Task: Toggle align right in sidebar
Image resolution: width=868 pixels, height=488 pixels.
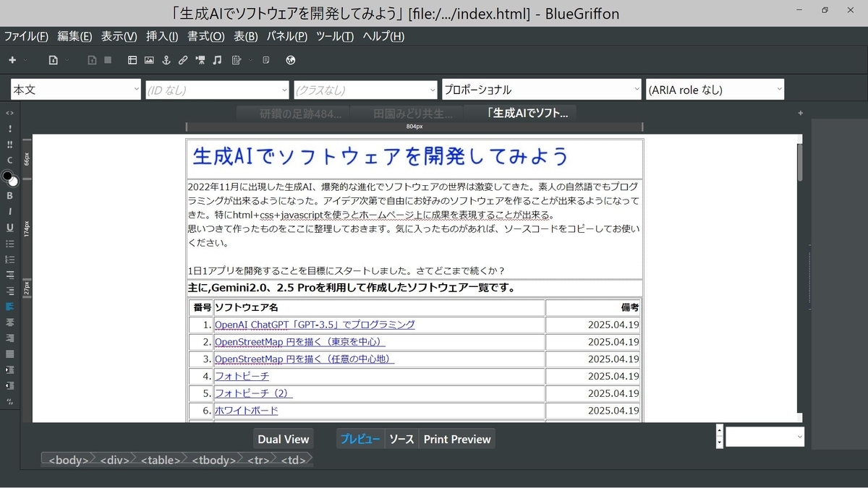Action: 10,338
